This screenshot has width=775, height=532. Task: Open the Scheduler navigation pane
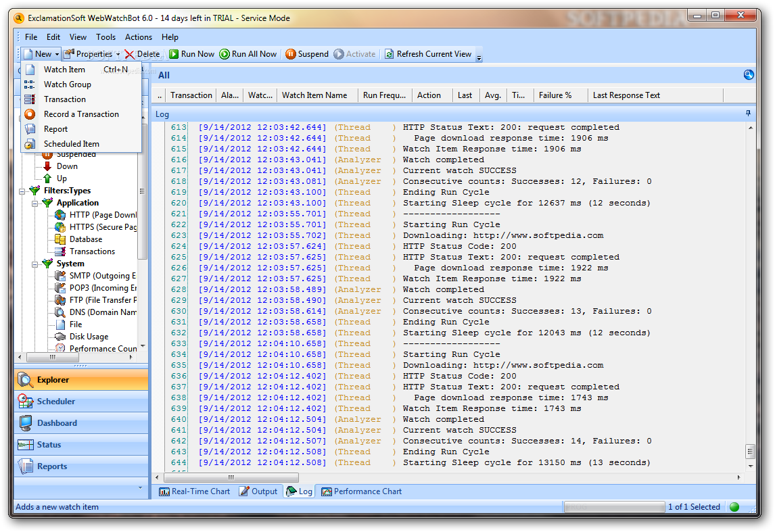pyautogui.click(x=81, y=401)
